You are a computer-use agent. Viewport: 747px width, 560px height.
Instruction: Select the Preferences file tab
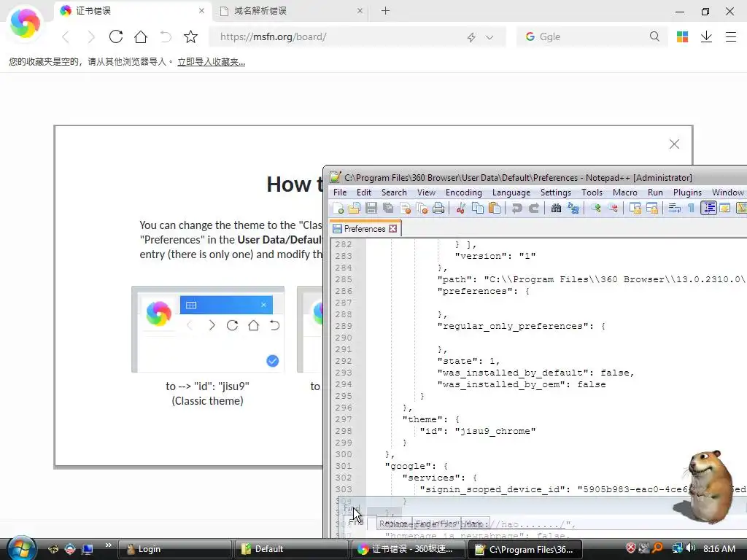[365, 229]
